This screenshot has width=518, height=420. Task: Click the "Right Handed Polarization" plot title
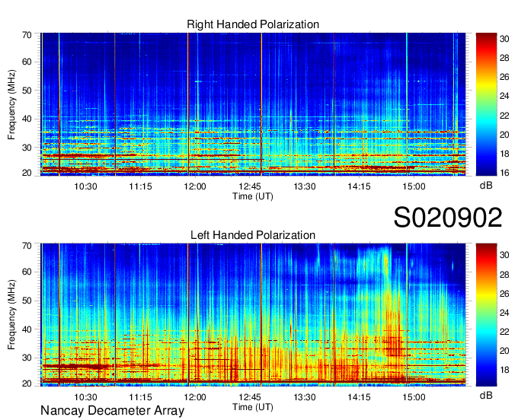click(x=253, y=24)
